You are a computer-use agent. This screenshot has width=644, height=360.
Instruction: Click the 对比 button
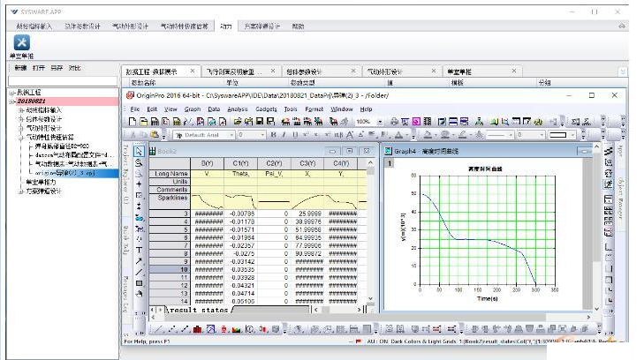point(75,68)
